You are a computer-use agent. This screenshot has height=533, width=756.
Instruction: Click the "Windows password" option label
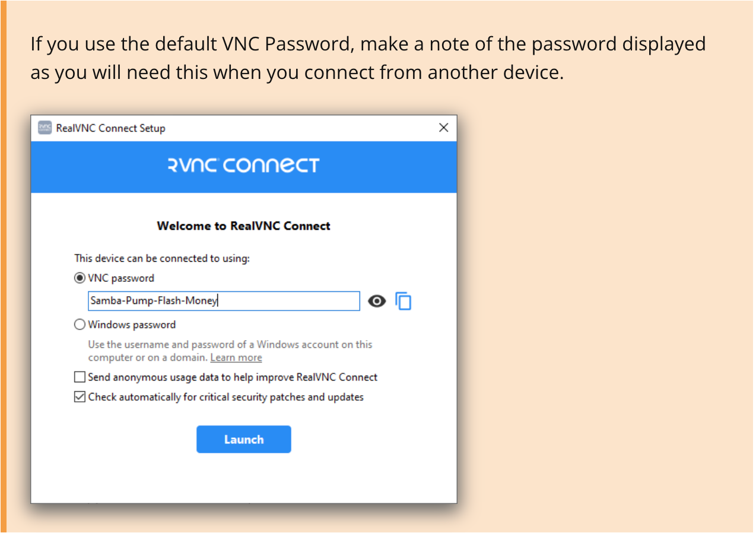click(132, 325)
